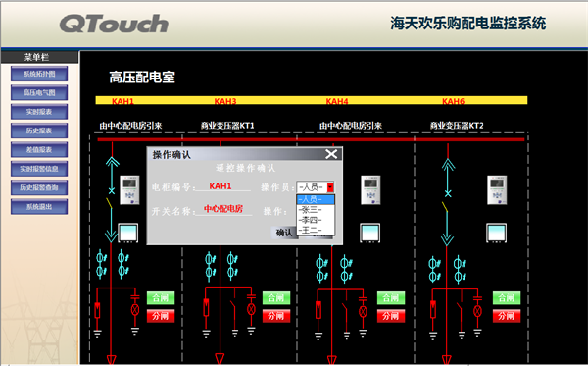This screenshot has height=366, width=588.
Task: Open the 高压电气图 menu button
Action: coord(39,92)
